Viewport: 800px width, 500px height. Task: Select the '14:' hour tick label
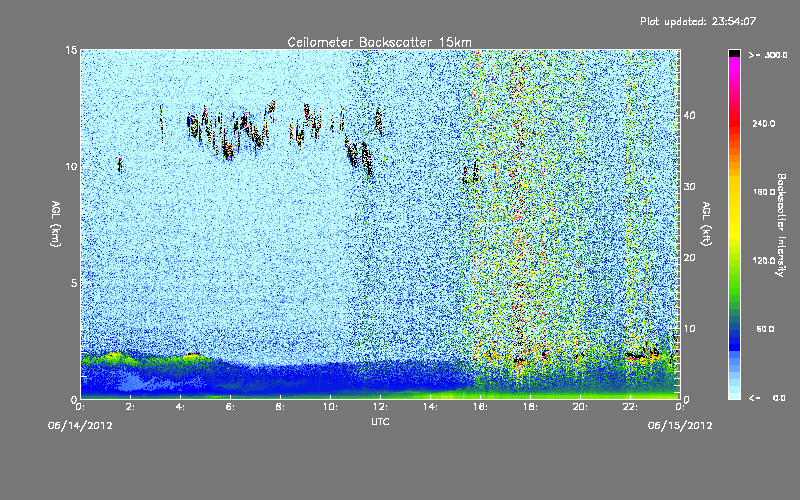(x=430, y=407)
